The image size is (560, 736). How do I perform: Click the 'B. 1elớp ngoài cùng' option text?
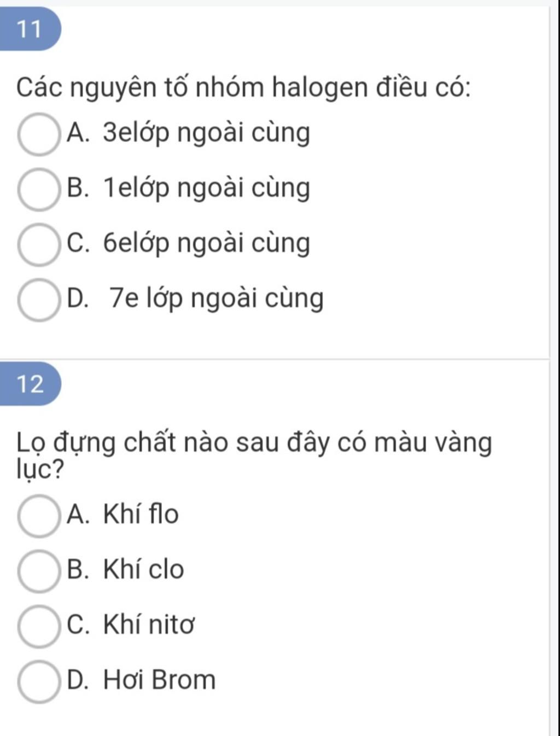(x=188, y=189)
